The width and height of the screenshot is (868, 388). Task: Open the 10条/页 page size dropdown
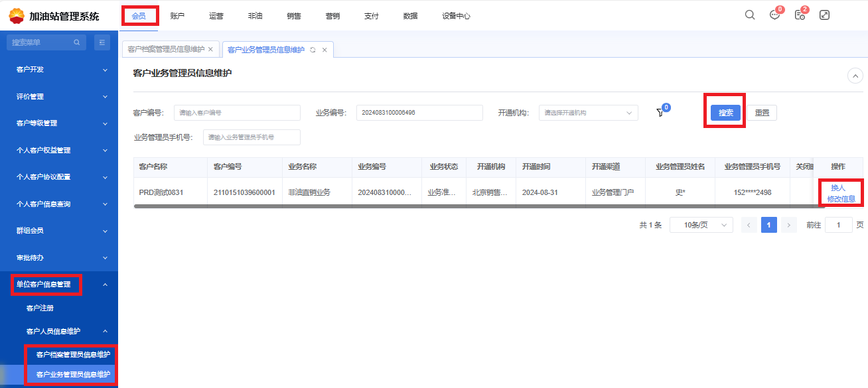pyautogui.click(x=701, y=225)
